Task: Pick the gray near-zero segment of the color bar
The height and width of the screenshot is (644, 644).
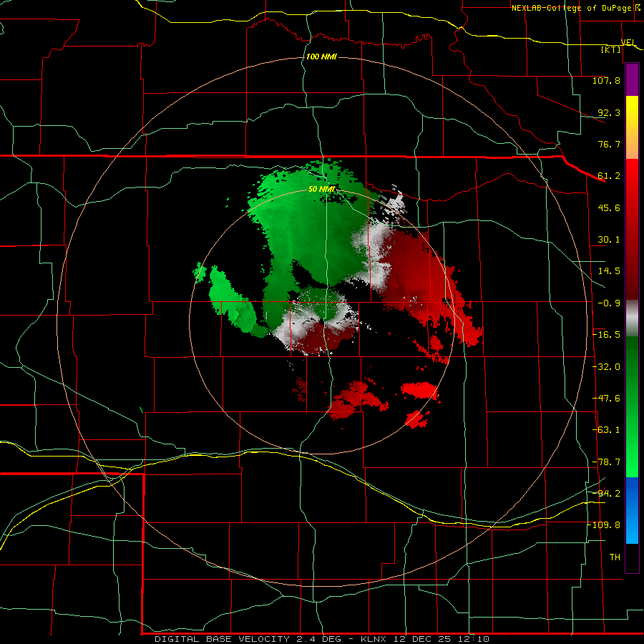Action: click(x=632, y=318)
